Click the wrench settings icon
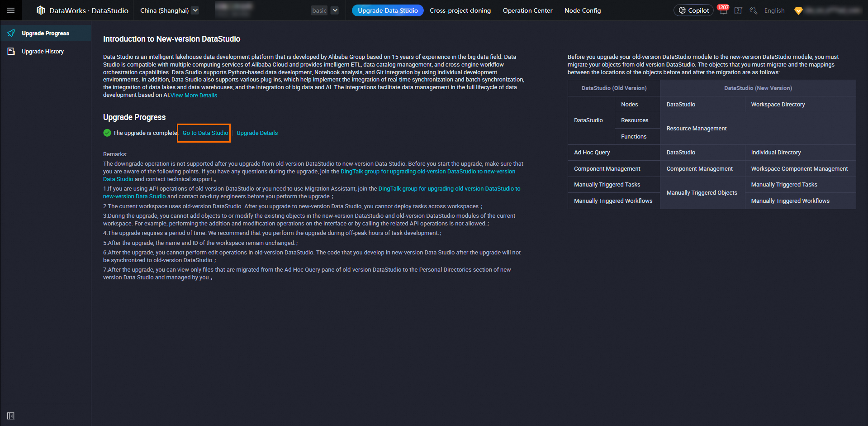The height and width of the screenshot is (426, 868). [753, 10]
